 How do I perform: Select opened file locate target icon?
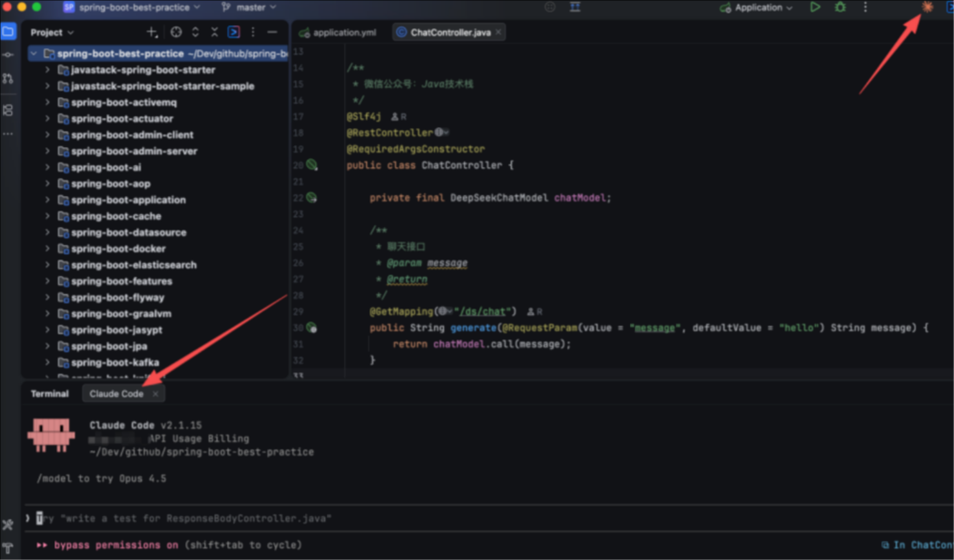pos(176,33)
